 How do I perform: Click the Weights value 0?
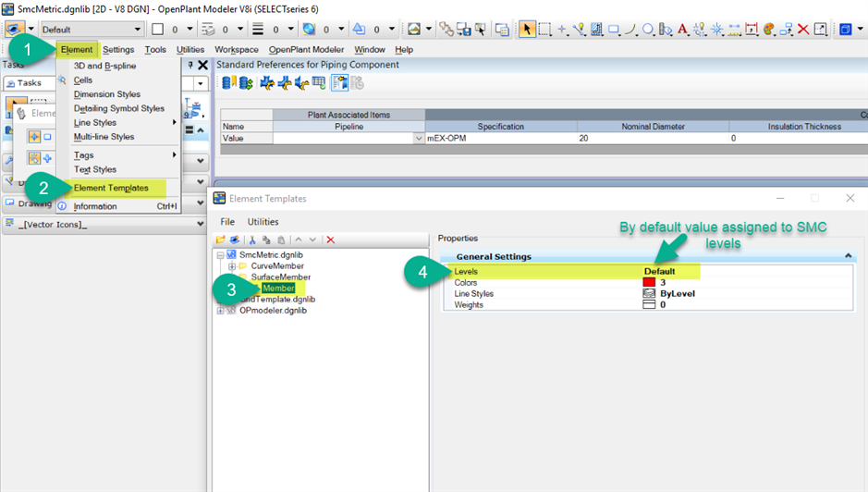click(x=663, y=305)
